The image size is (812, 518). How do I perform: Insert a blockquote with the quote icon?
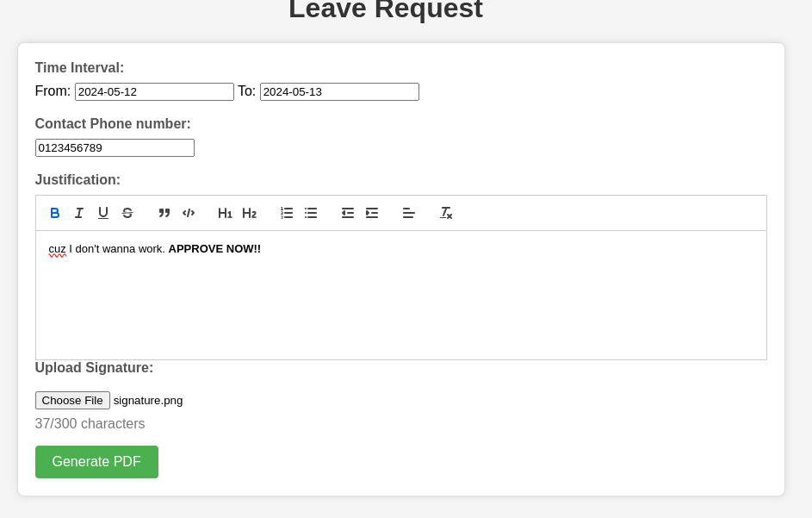coord(164,213)
